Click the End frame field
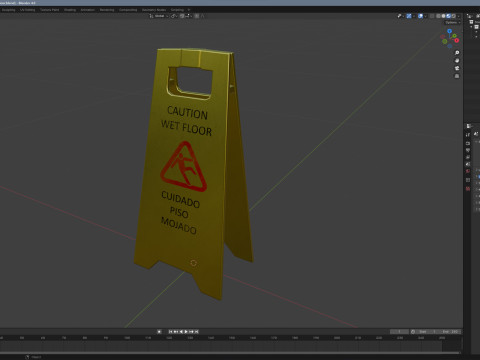 [450, 332]
